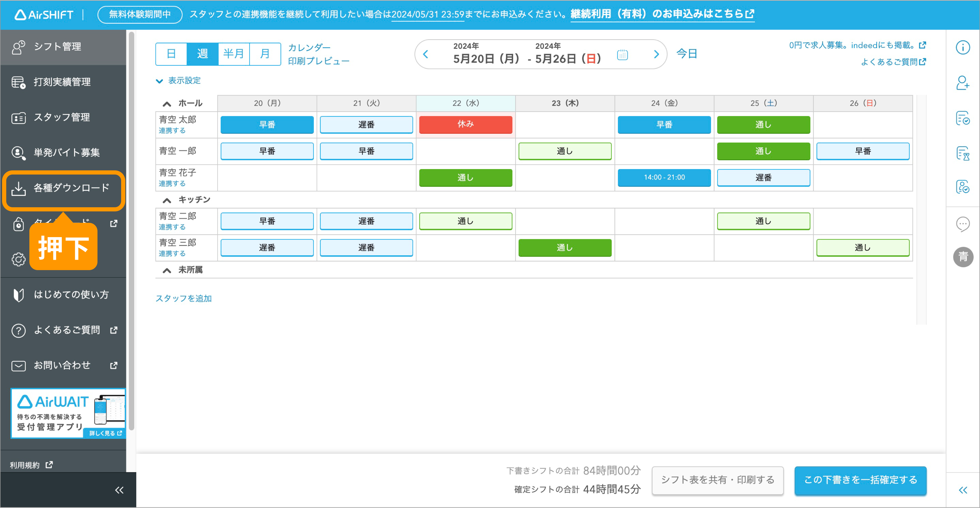Click スタッフを追加 link
Image resolution: width=980 pixels, height=508 pixels.
coord(183,299)
